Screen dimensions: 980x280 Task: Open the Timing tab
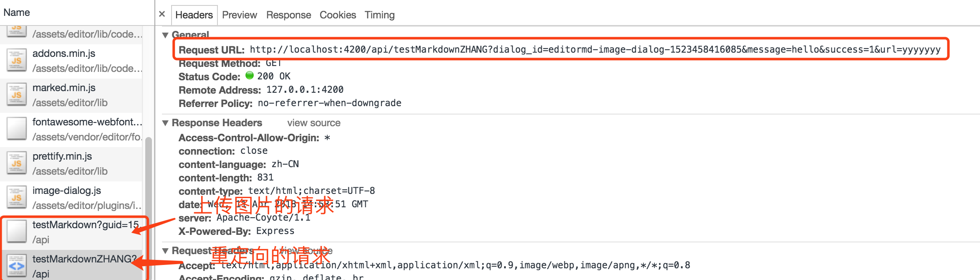tap(379, 15)
